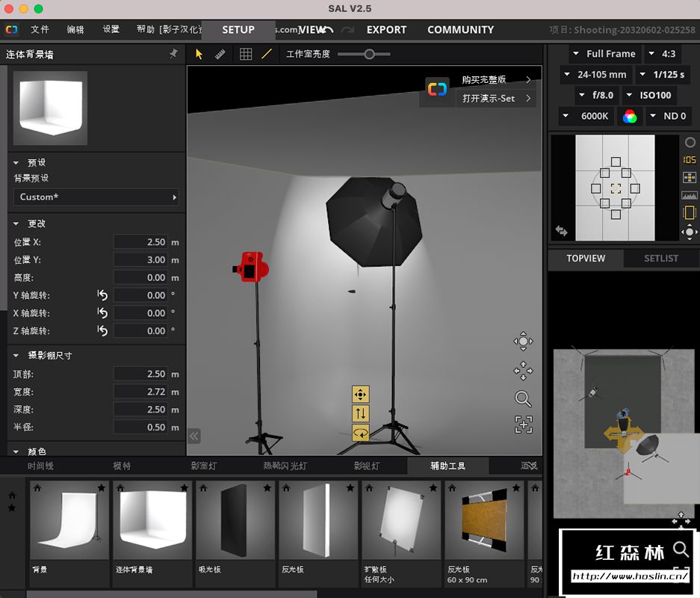The height and width of the screenshot is (598, 700).
Task: Click the histogram icon beside camera preview
Action: (690, 195)
